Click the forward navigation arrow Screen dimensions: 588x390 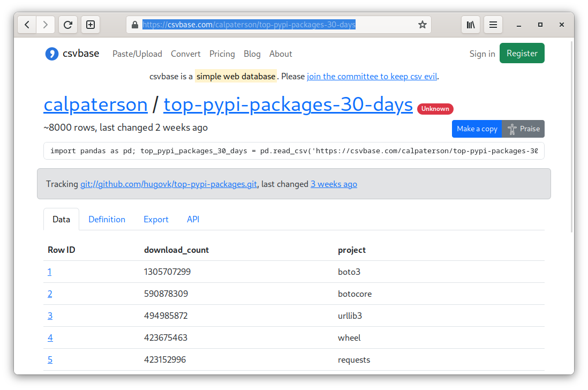coord(46,25)
